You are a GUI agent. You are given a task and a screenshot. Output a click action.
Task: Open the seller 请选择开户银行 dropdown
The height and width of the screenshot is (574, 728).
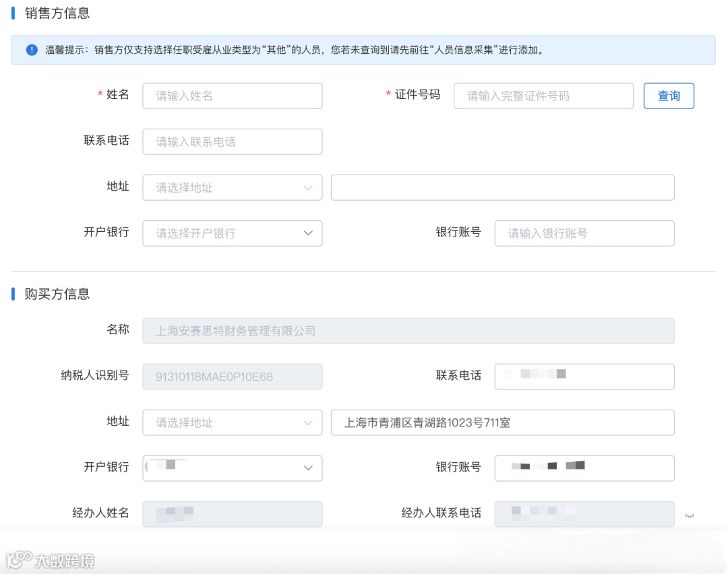point(232,233)
